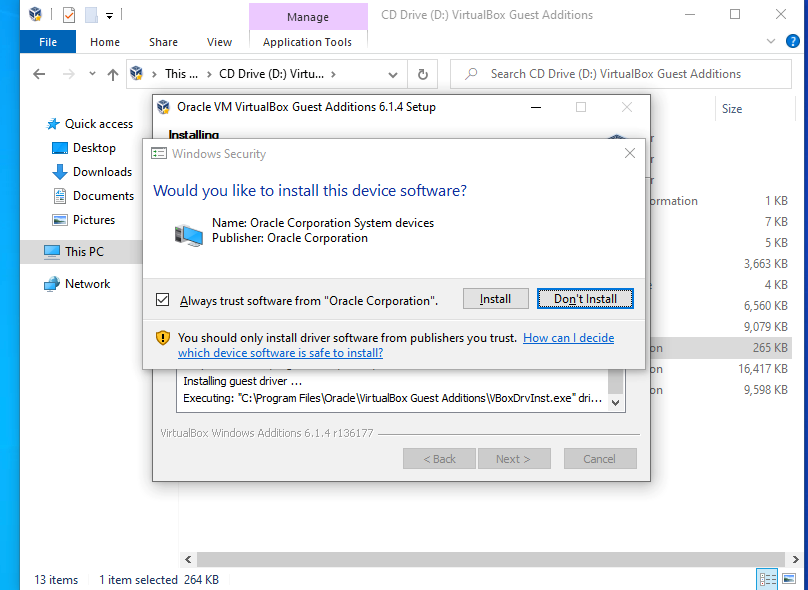Open the File tab in Explorer
This screenshot has width=808, height=590.
48,42
